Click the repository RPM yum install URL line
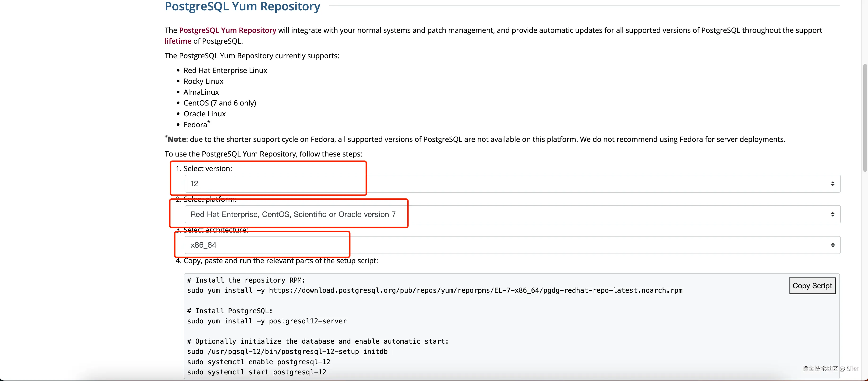The width and height of the screenshot is (868, 381). 435,290
